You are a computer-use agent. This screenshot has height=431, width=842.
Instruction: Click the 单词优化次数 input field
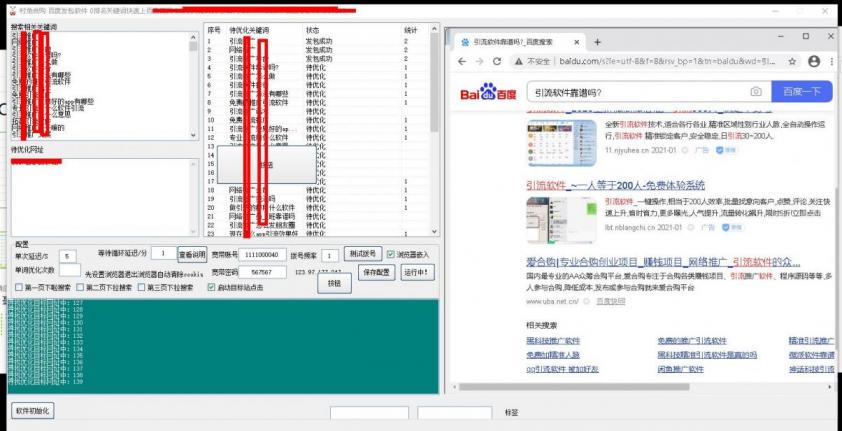[x=71, y=270]
